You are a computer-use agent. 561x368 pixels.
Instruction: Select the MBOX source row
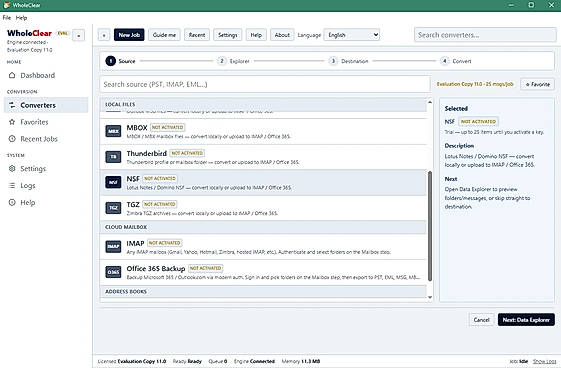[x=263, y=132]
